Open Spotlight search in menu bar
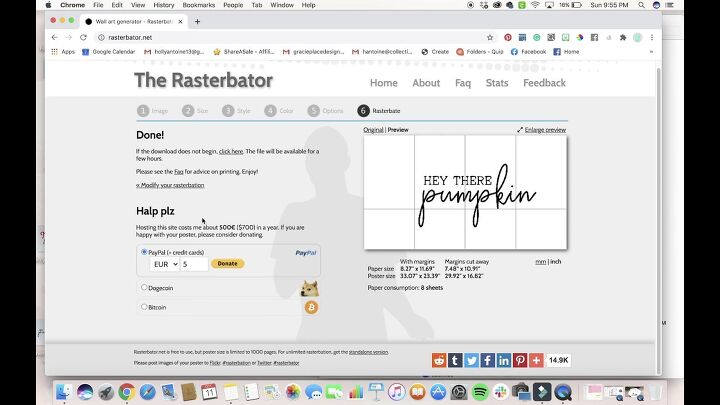 [641, 5]
